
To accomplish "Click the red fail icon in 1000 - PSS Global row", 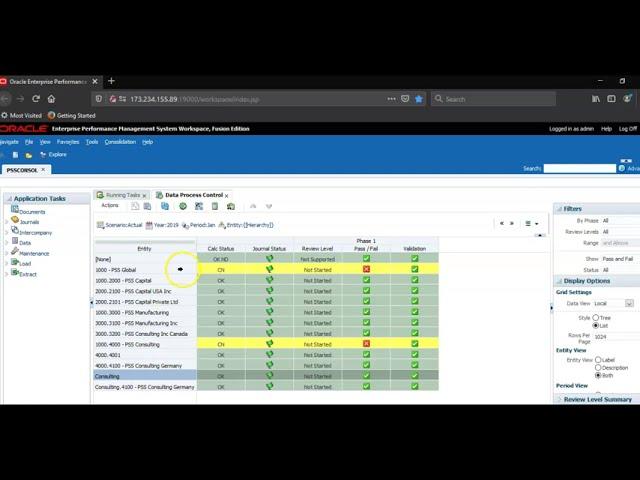I will pos(366,269).
